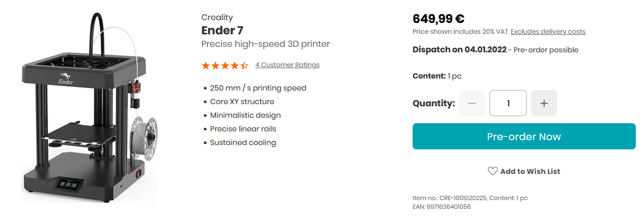This screenshot has height=217, width=644.
Task: Click the Pre-order Now button
Action: point(524,136)
